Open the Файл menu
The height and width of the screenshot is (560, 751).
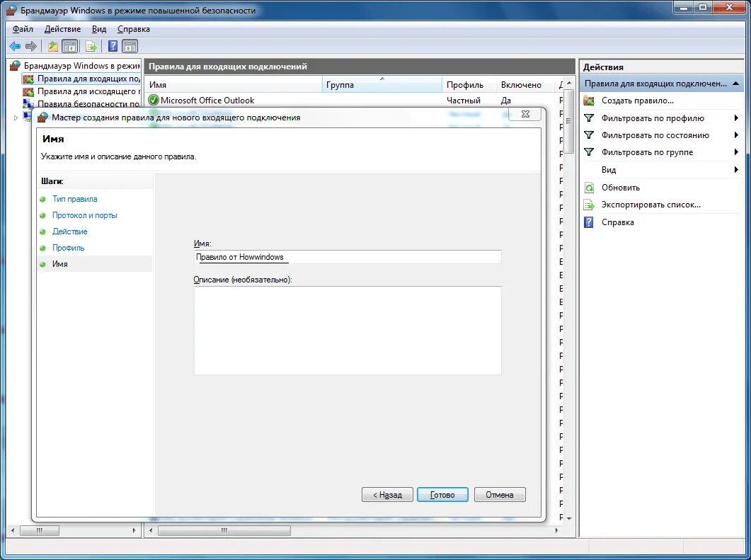point(23,29)
